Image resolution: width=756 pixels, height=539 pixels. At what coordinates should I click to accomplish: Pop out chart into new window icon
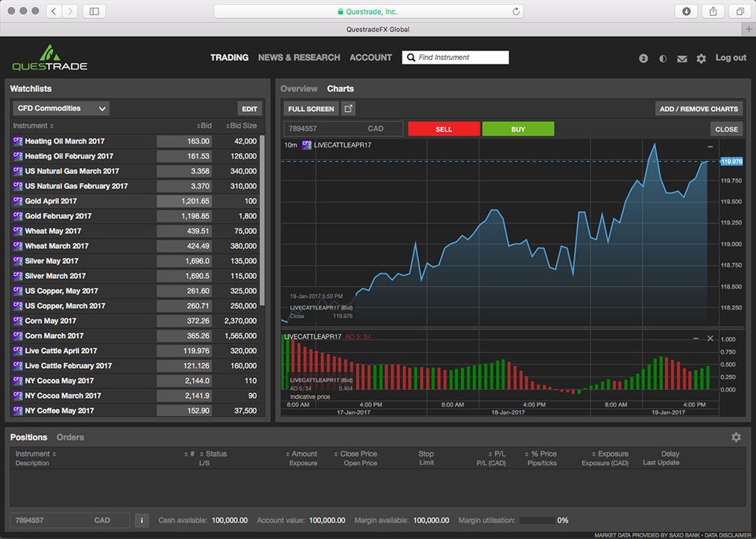coord(348,109)
